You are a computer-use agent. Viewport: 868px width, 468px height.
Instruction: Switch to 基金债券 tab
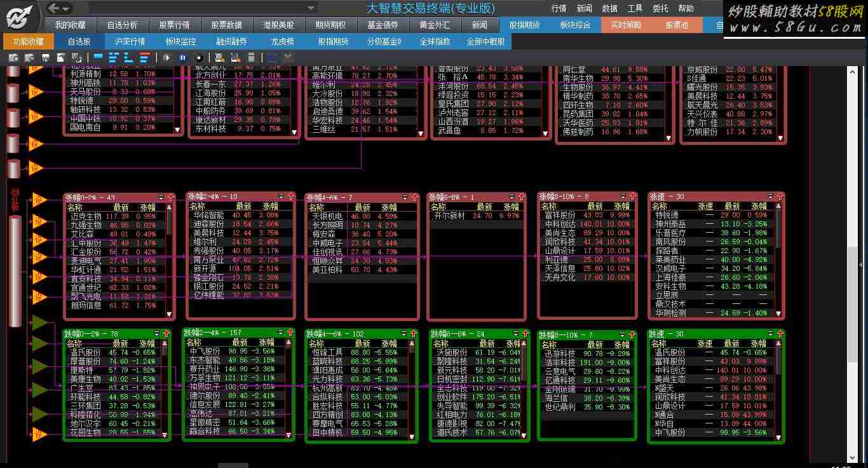pos(383,25)
